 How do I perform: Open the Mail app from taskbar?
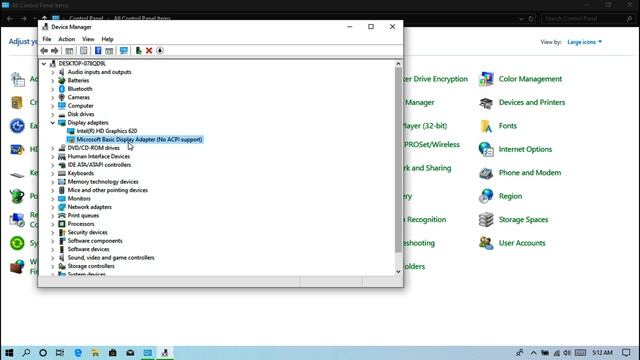tap(130, 353)
